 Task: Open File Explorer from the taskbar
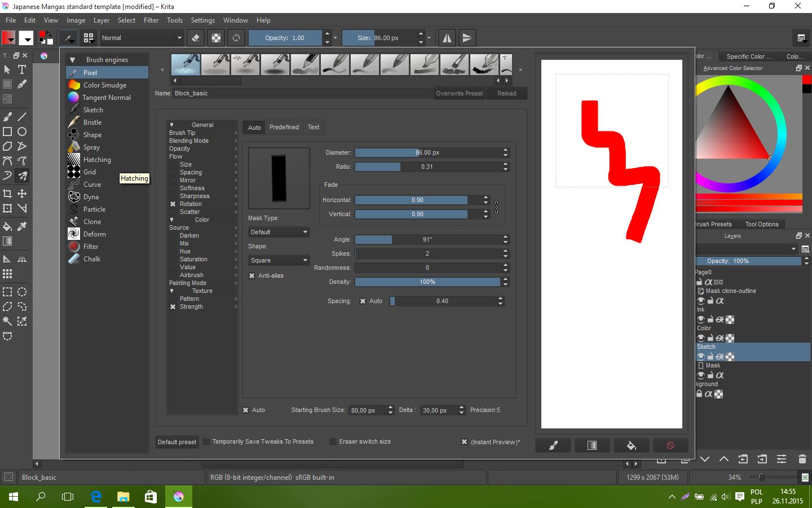coord(123,497)
